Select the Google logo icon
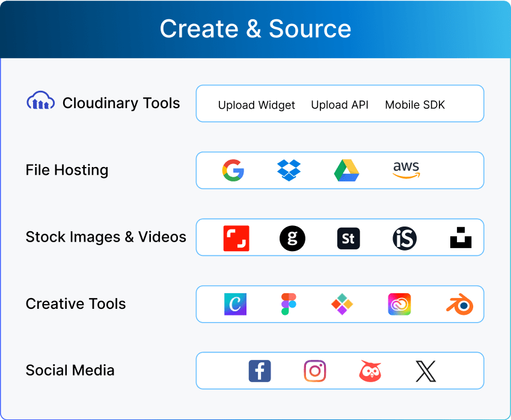 [x=233, y=170]
